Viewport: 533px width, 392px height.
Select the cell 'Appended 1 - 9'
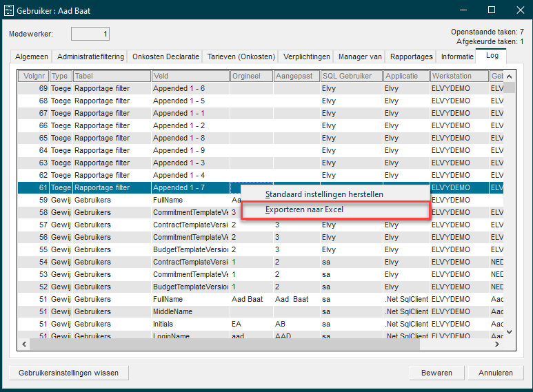(x=190, y=150)
